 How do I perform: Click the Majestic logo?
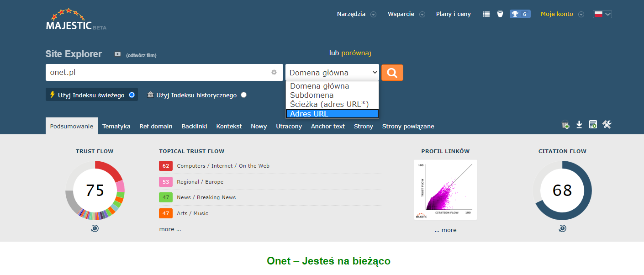click(76, 19)
